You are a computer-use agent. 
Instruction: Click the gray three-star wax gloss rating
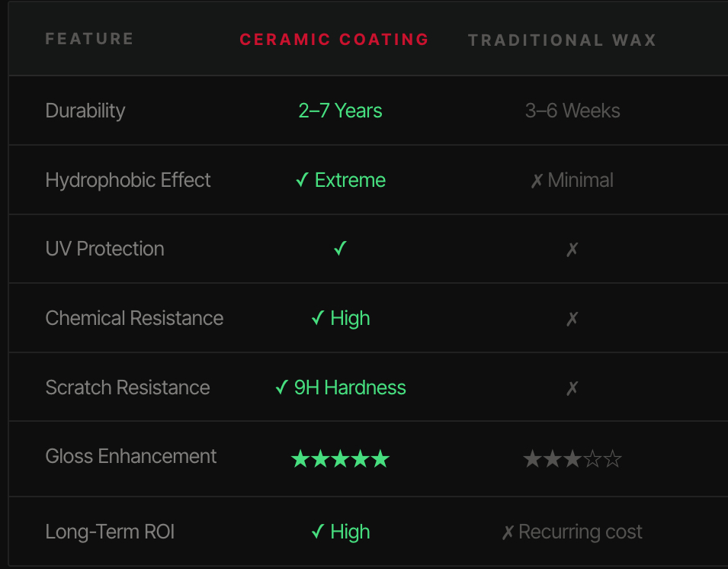(572, 459)
